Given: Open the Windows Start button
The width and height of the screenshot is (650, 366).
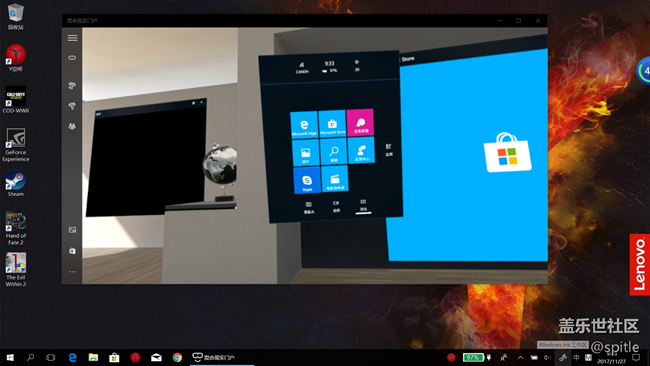Looking at the screenshot, I should click(10, 357).
